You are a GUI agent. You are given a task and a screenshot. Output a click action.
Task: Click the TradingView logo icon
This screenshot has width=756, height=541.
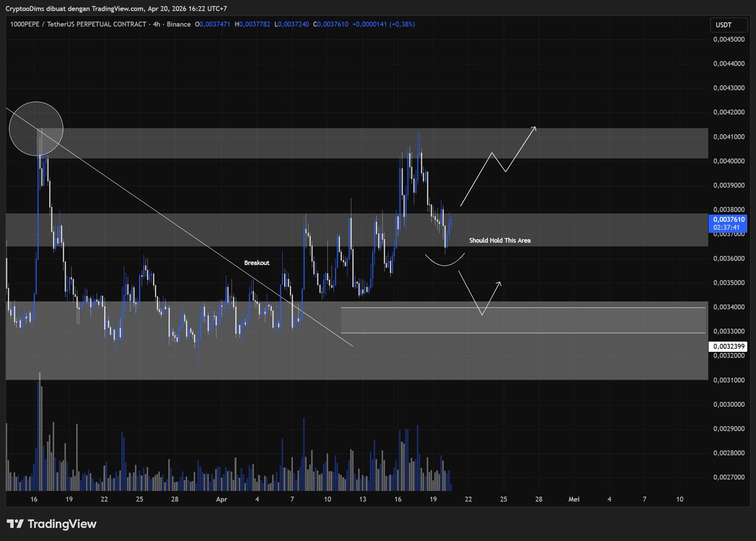tap(15, 524)
